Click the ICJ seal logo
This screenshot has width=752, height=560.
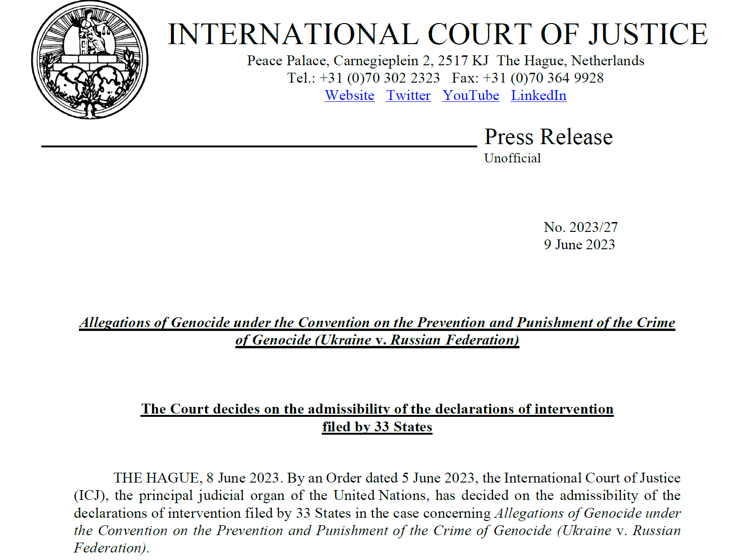point(90,60)
